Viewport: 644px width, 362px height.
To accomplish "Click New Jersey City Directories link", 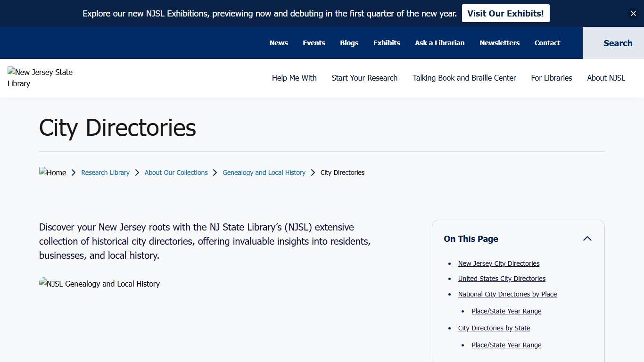I will point(498,263).
